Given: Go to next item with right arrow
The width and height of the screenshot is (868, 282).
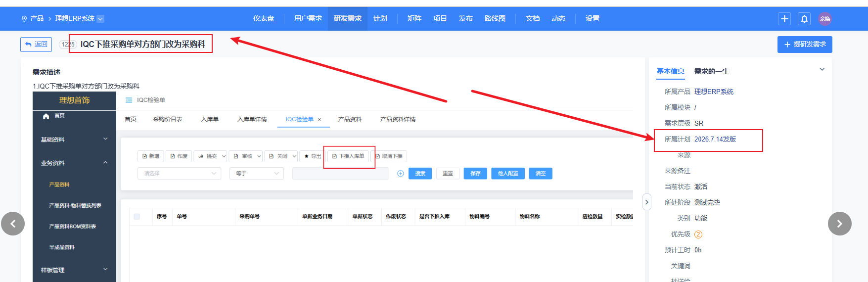Looking at the screenshot, I should [x=840, y=224].
